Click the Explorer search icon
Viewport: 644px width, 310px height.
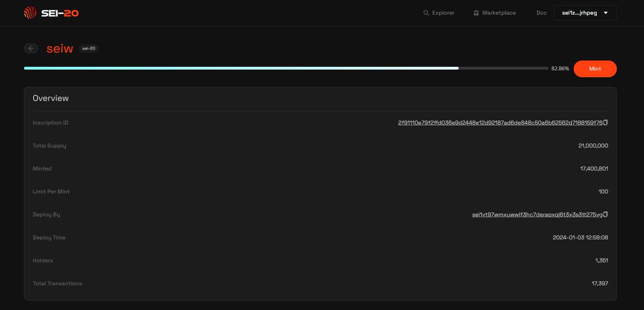click(x=426, y=13)
